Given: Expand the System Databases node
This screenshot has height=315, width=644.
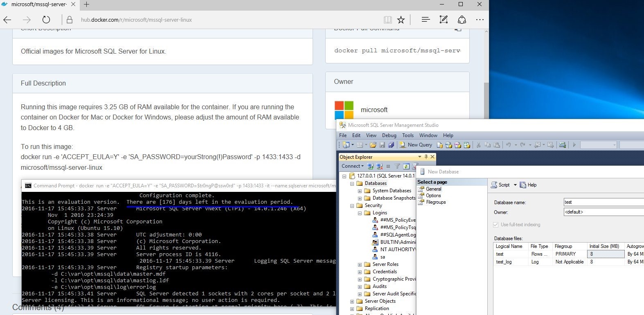Looking at the screenshot, I should tap(360, 191).
